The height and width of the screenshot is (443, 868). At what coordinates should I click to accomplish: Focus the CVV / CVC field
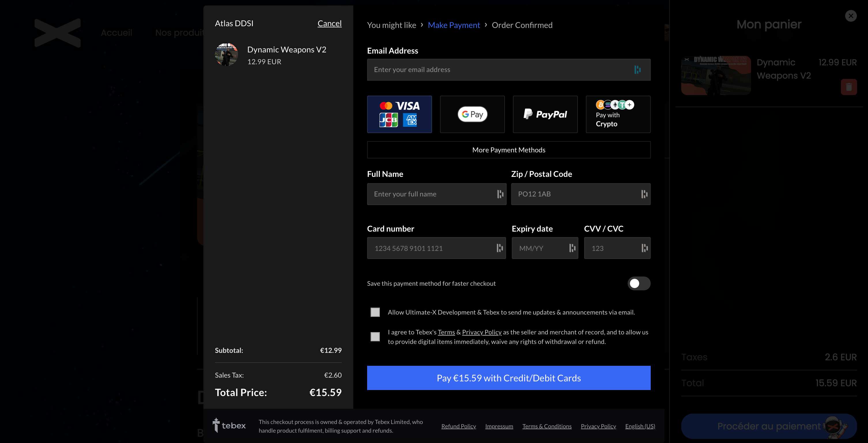coord(617,248)
